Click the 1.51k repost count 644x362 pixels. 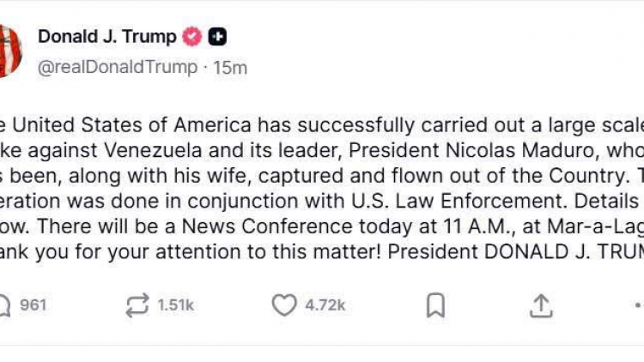tap(175, 305)
